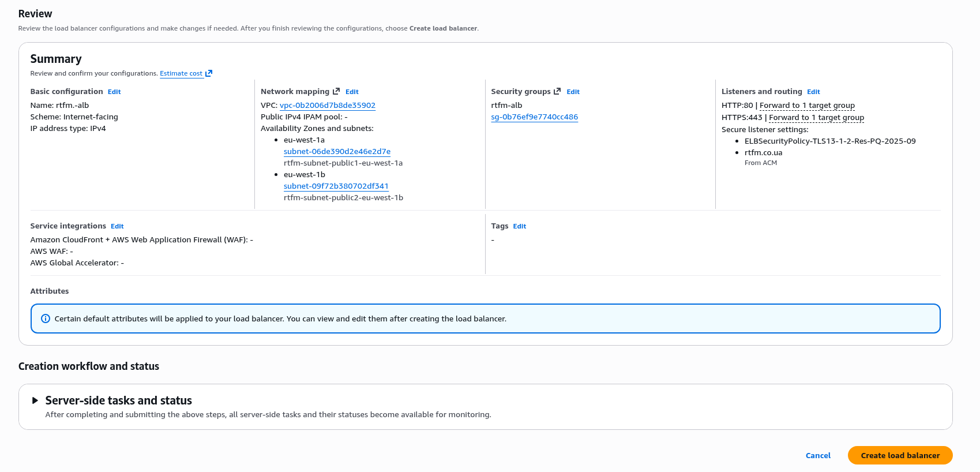Edit the Tags section
980x472 pixels.
[519, 226]
